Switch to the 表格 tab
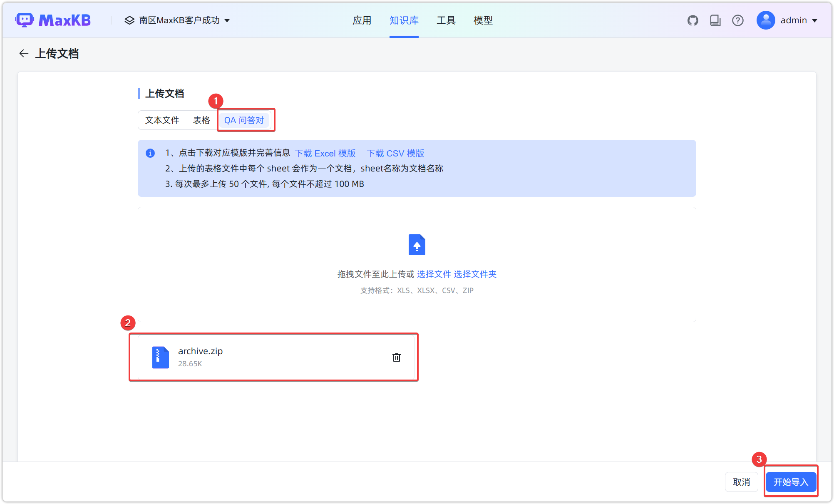 201,120
